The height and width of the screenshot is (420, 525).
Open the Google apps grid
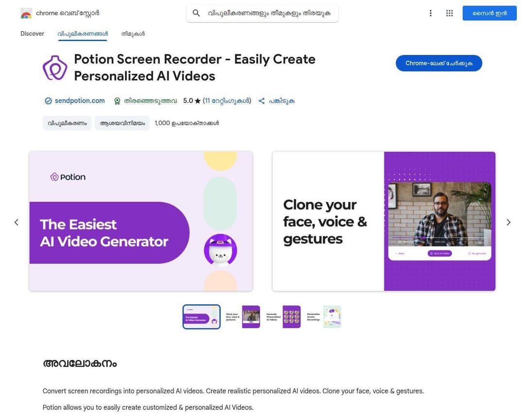(449, 13)
